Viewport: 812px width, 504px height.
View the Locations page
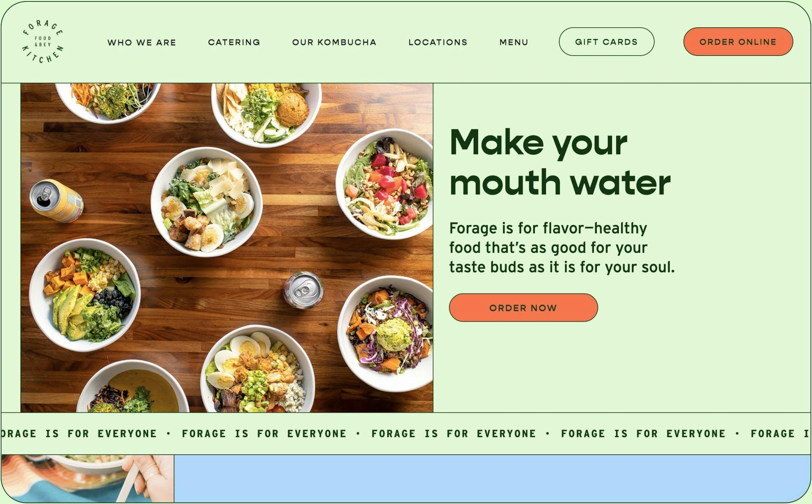pyautogui.click(x=438, y=42)
